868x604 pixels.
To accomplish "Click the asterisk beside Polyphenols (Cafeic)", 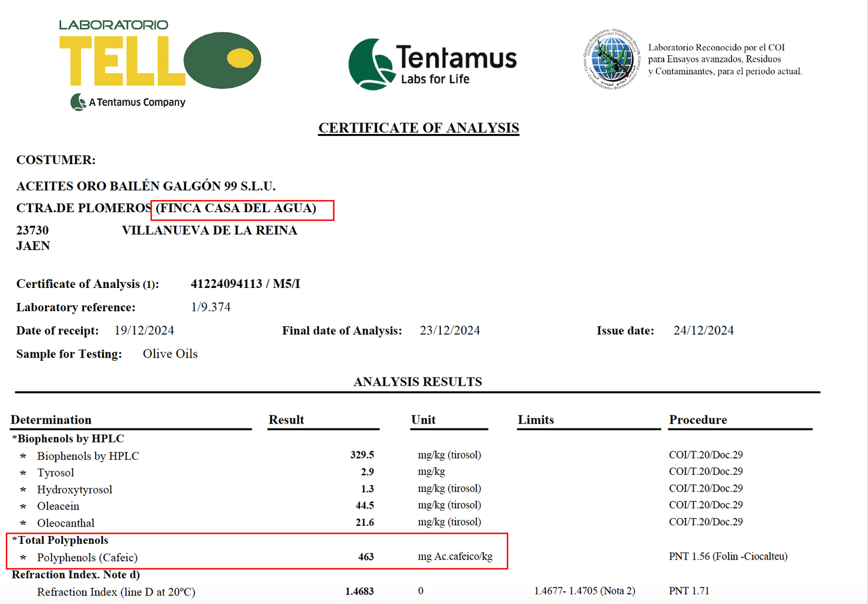I will point(23,558).
